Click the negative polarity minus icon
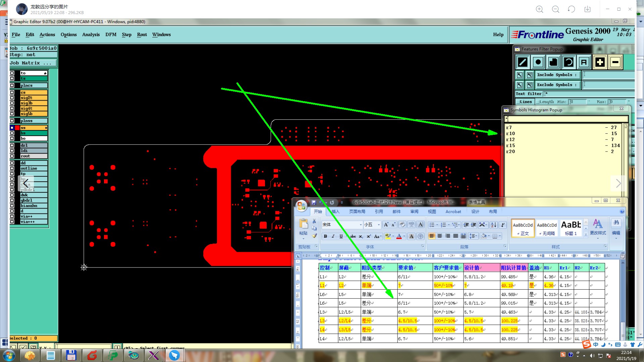Image resolution: width=644 pixels, height=362 pixels. [615, 62]
